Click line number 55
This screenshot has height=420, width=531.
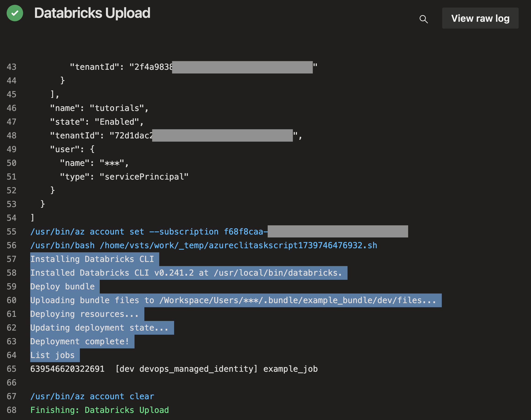[12, 232]
